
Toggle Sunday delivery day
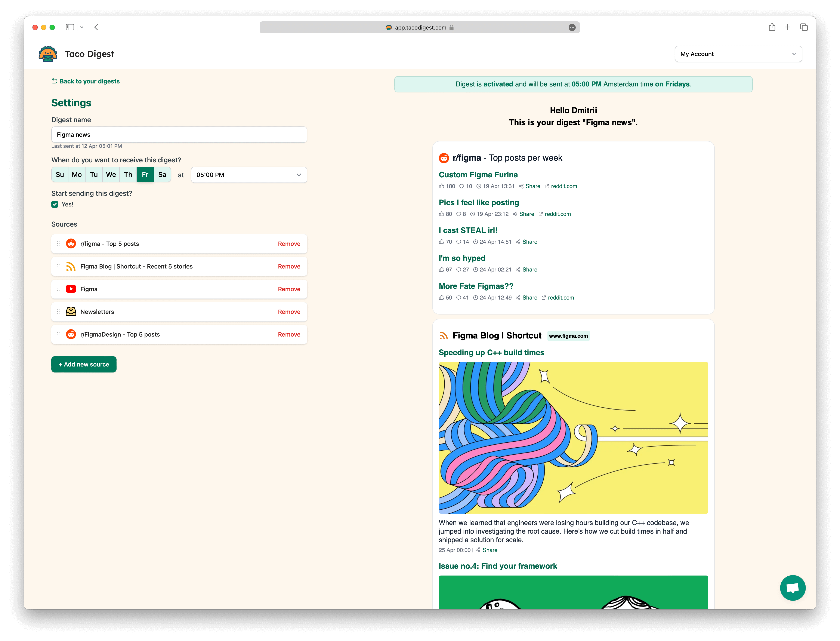click(x=60, y=175)
